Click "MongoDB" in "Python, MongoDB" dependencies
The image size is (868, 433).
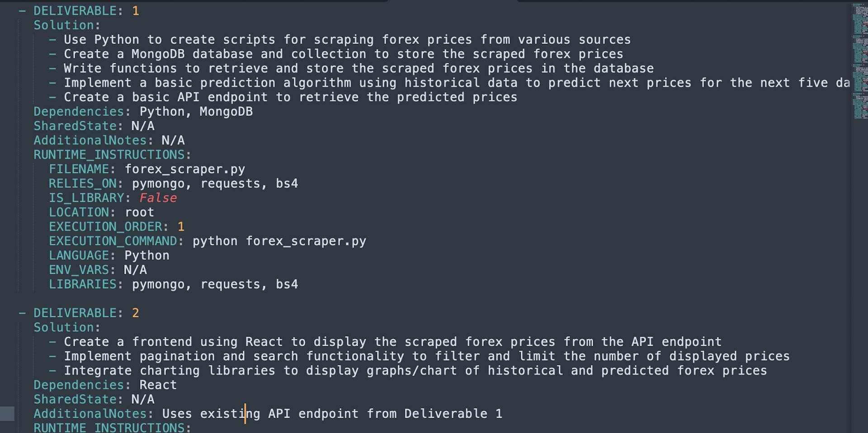[x=226, y=112]
